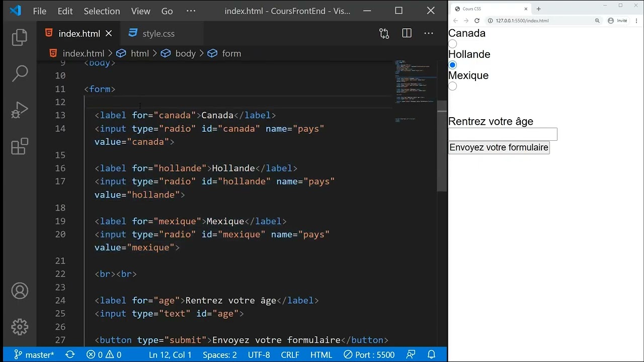Change the CRLF end of line sequence
This screenshot has height=362, width=644.
pyautogui.click(x=290, y=355)
